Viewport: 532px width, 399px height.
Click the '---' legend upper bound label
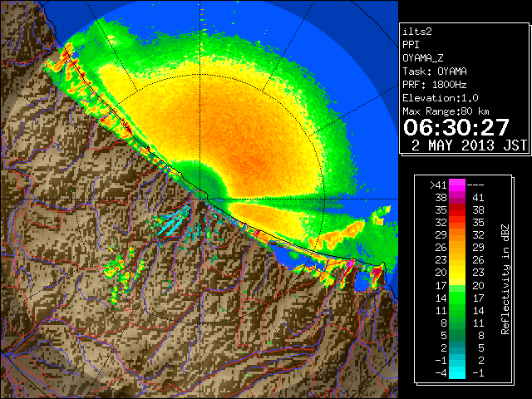(475, 185)
